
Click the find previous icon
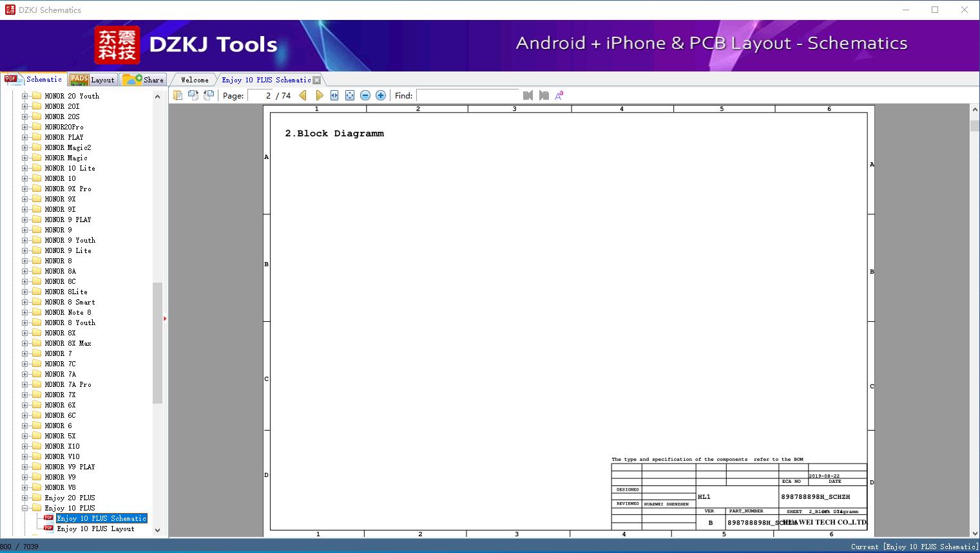(528, 95)
